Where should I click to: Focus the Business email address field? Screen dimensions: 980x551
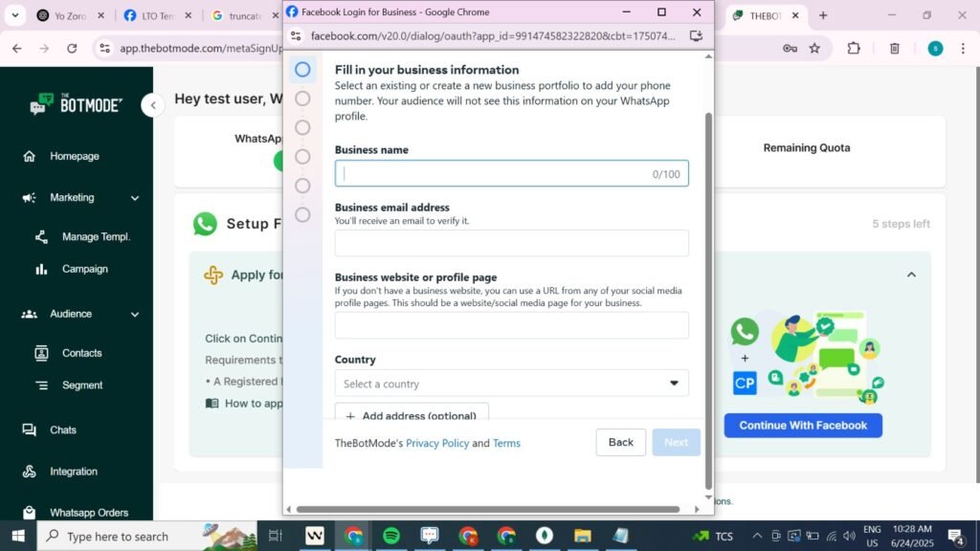pos(511,243)
